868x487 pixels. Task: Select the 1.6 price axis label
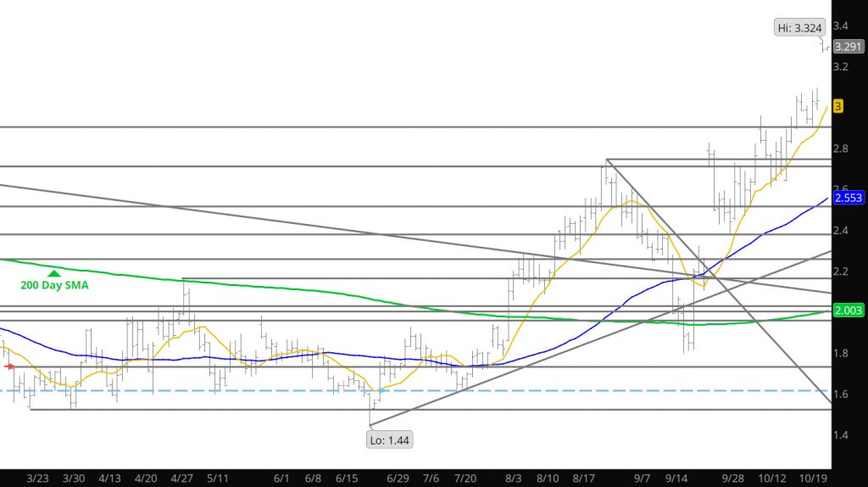[x=842, y=395]
